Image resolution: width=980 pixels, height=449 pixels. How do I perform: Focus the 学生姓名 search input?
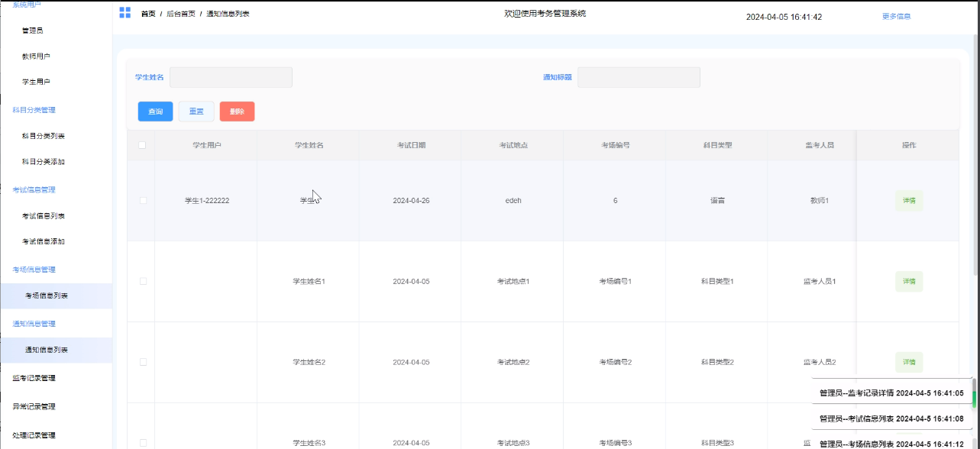pyautogui.click(x=231, y=77)
